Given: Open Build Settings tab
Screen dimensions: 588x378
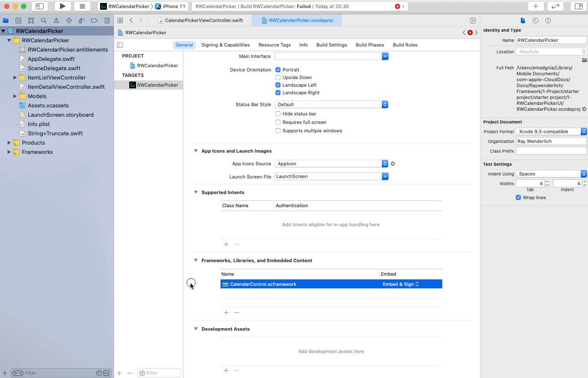Looking at the screenshot, I should pyautogui.click(x=332, y=45).
